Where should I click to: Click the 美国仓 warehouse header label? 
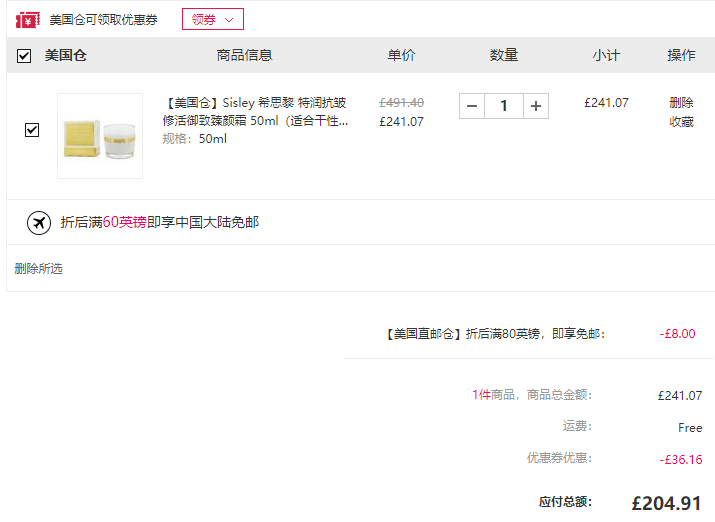point(65,55)
